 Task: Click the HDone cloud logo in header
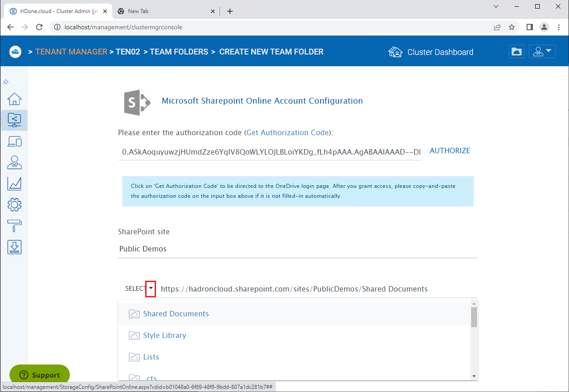pos(15,52)
